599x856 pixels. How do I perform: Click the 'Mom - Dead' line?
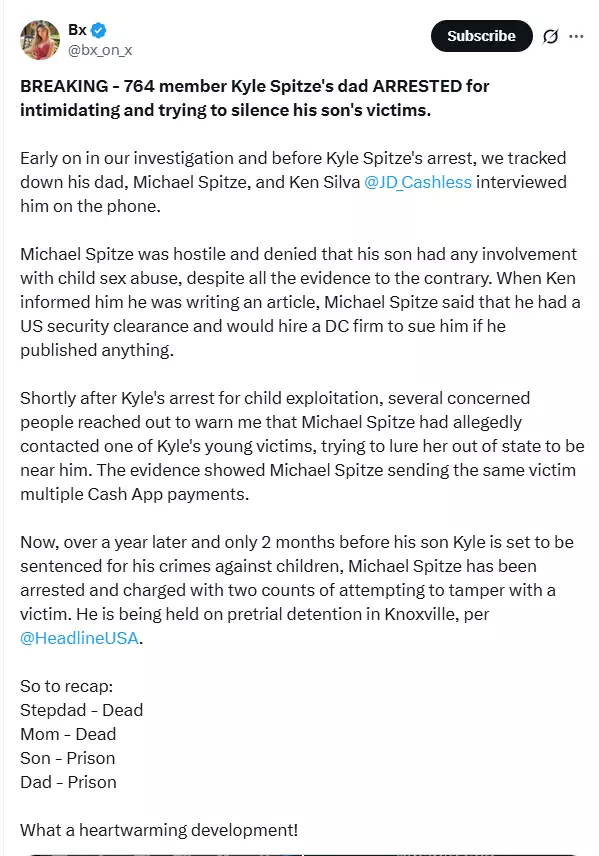(x=68, y=734)
